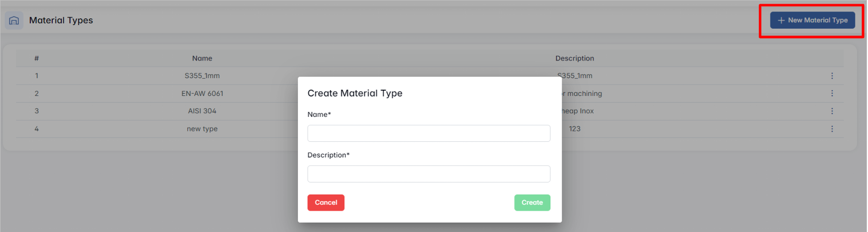Click the Name column header
Viewport: 868px width, 232px height.
pos(202,58)
